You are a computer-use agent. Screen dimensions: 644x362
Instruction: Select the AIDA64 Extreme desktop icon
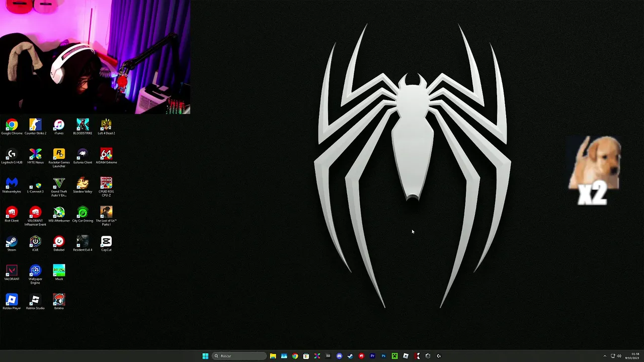coord(106,156)
